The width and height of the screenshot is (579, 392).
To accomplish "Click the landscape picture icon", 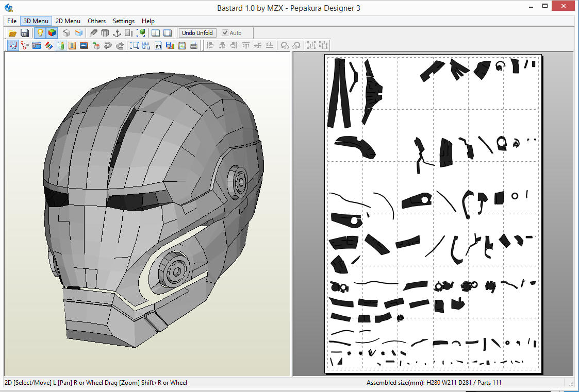I will 84,45.
